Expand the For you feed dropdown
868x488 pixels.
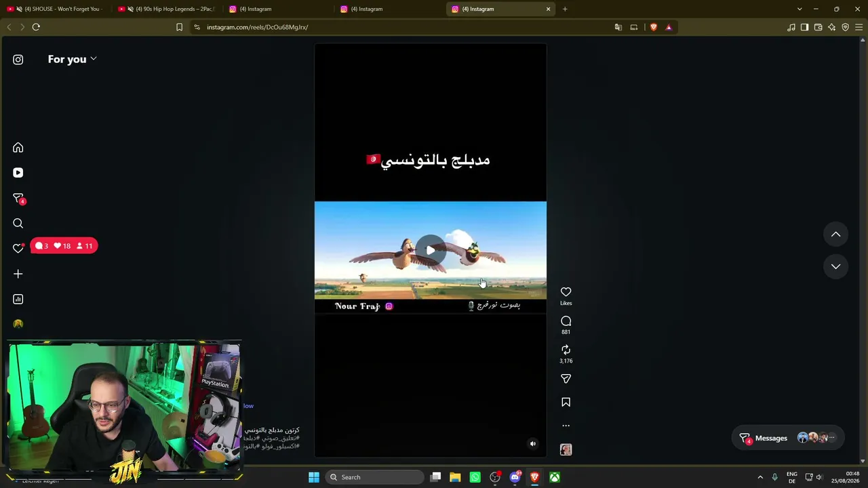coord(73,59)
